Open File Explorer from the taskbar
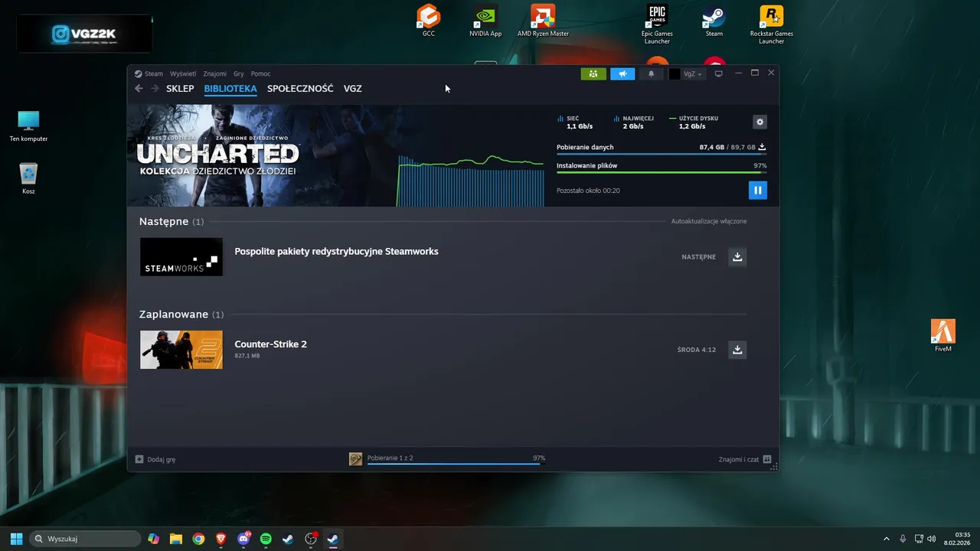The image size is (980, 551). click(176, 539)
